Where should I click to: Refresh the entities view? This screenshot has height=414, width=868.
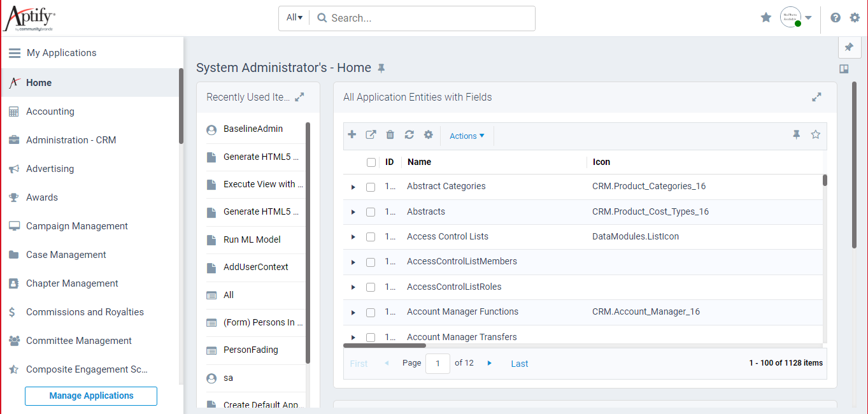[409, 134]
